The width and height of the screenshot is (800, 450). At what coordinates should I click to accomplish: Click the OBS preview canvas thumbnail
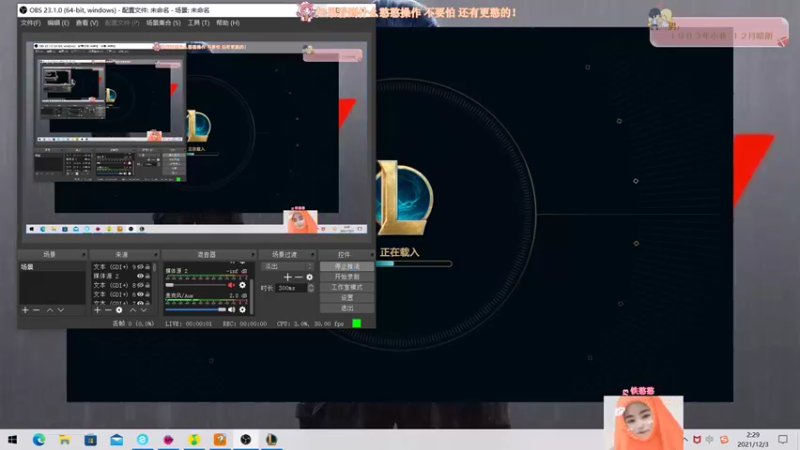(196, 138)
